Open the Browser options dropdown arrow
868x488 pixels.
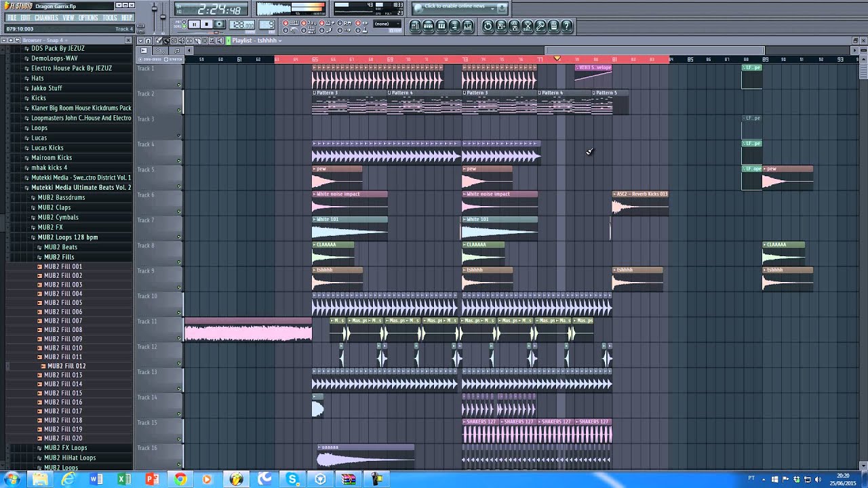pos(4,40)
